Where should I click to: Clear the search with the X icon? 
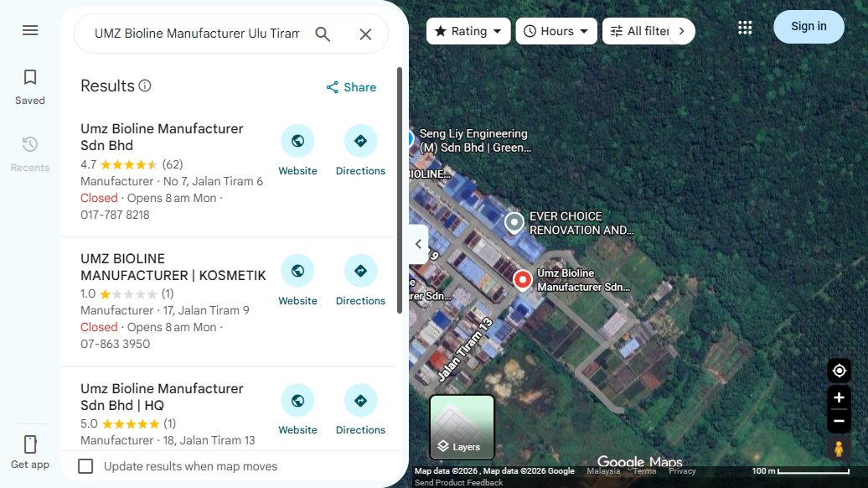[x=365, y=34]
